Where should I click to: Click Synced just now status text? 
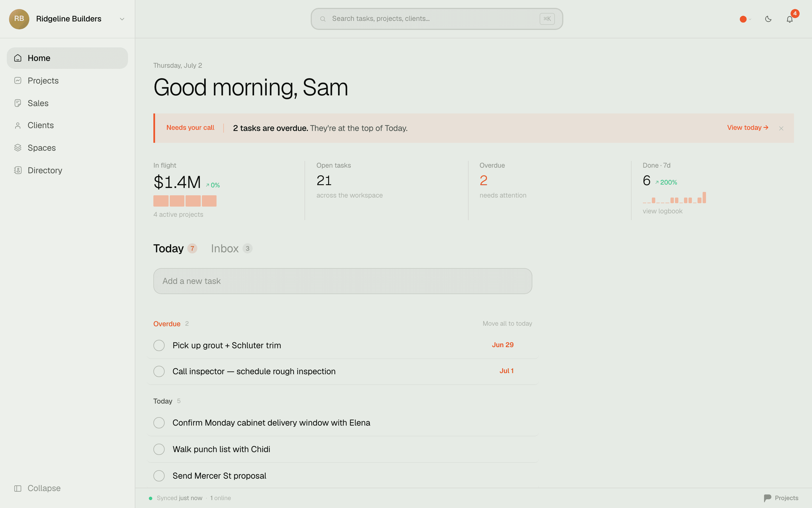coord(180,498)
